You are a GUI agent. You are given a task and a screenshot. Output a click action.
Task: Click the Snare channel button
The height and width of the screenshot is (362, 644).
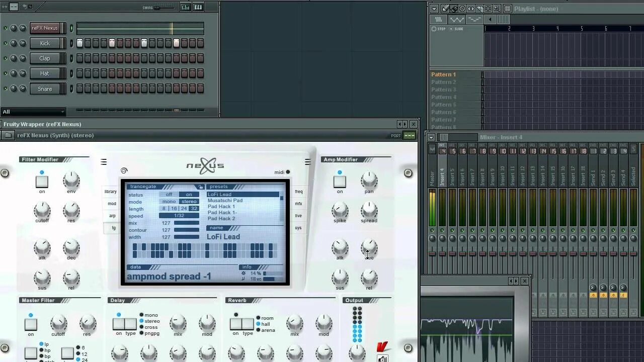point(45,89)
